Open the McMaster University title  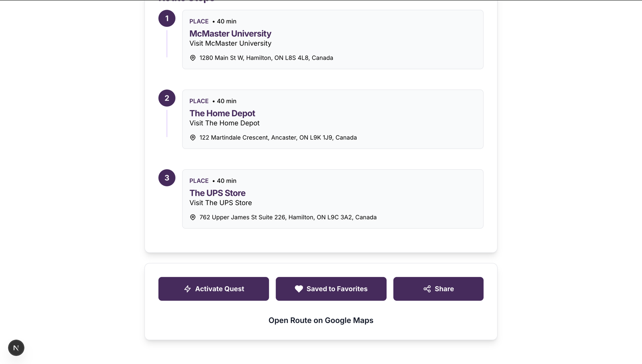pyautogui.click(x=230, y=34)
